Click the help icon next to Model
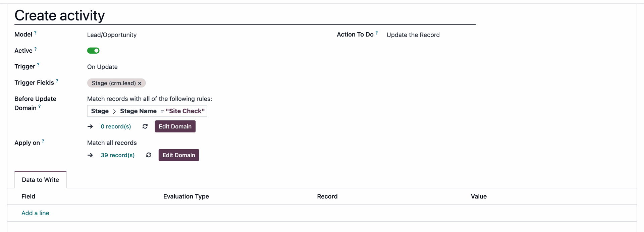Viewport: 644px width, 232px height. coord(35,33)
